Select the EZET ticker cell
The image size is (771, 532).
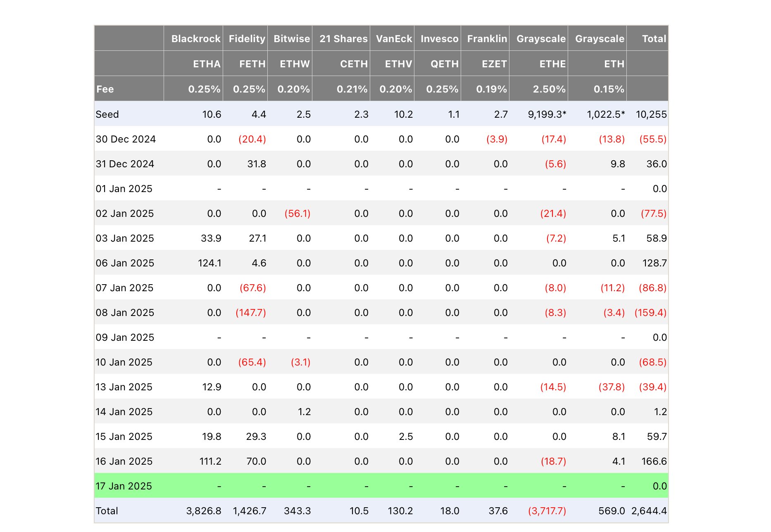click(x=495, y=64)
